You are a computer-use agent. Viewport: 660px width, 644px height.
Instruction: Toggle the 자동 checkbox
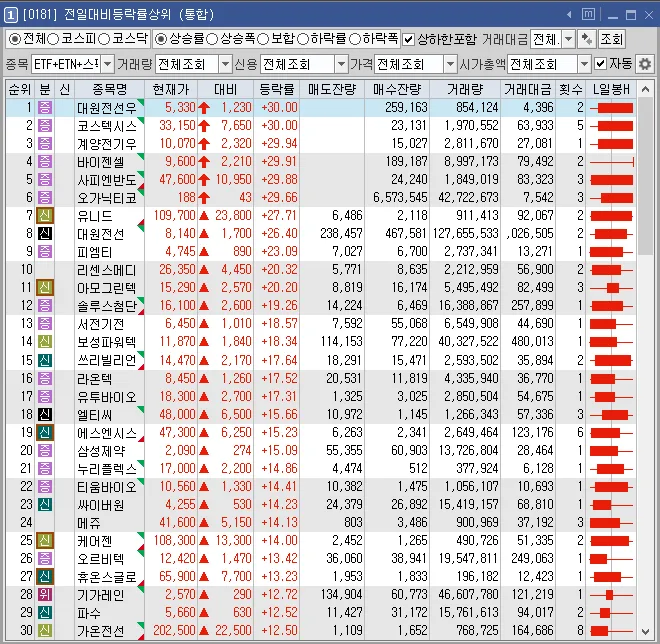(x=601, y=64)
